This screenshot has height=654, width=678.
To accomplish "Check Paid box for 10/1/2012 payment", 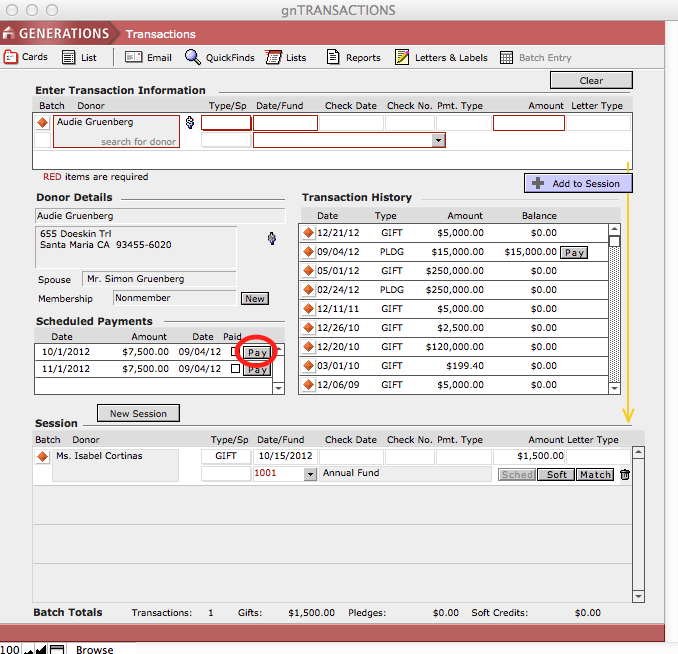I will (x=235, y=352).
